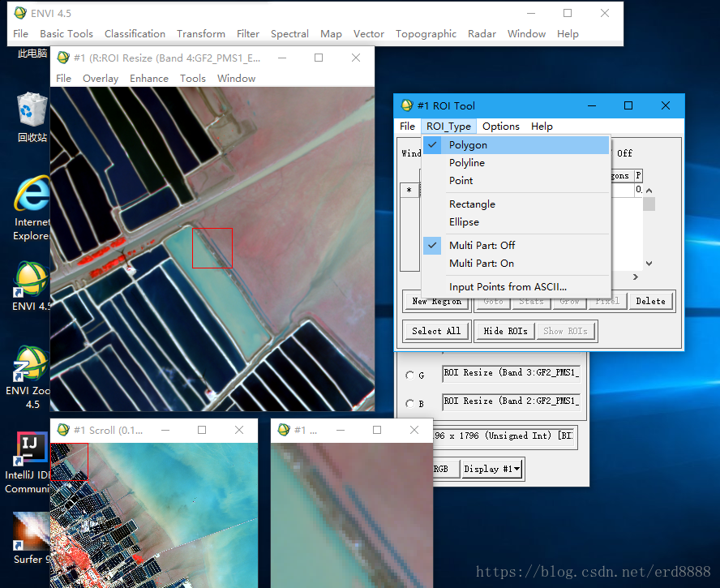Click the red scroll box in Scroll window
Screen dimensions: 720x588
69,462
